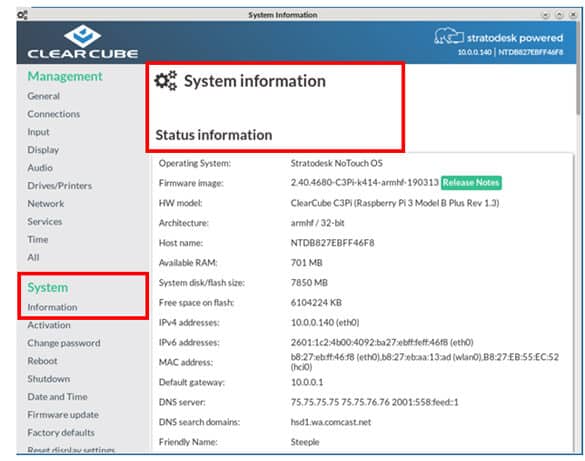This screenshot has width=585, height=461.
Task: Open Audio settings
Action: pos(40,167)
